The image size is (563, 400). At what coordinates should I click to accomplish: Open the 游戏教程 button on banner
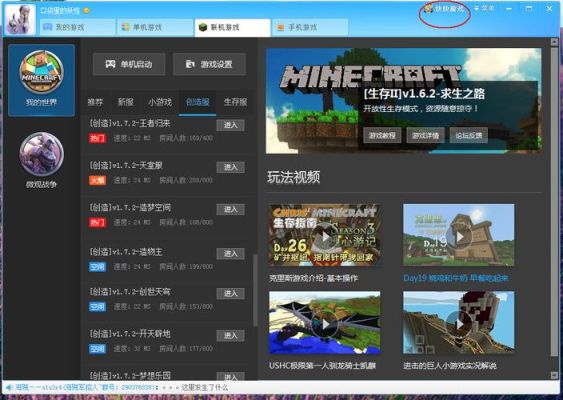click(382, 135)
